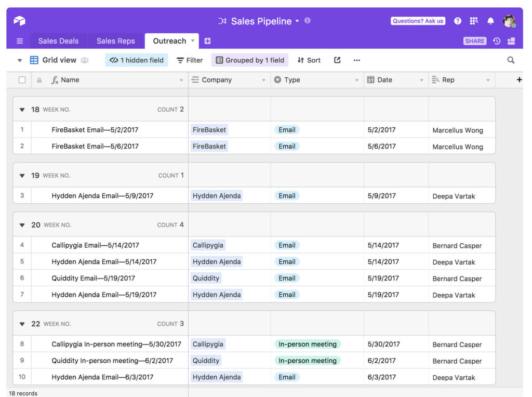Image resolution: width=532 pixels, height=397 pixels.
Task: Collapse the week 18 group
Action: pyautogui.click(x=22, y=110)
